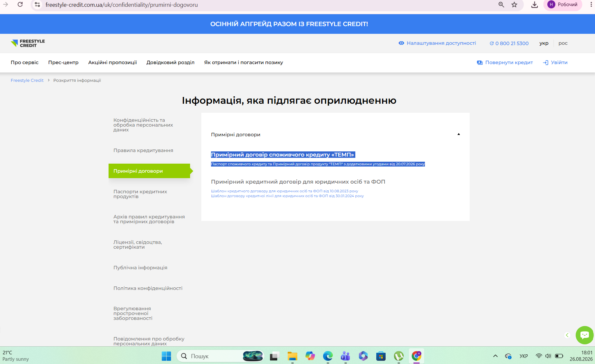Open Налаштування доступності accessibility settings

437,43
